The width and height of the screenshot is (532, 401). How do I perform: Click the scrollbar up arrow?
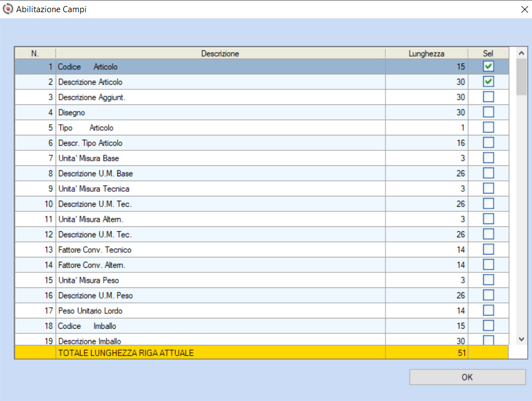click(x=521, y=53)
